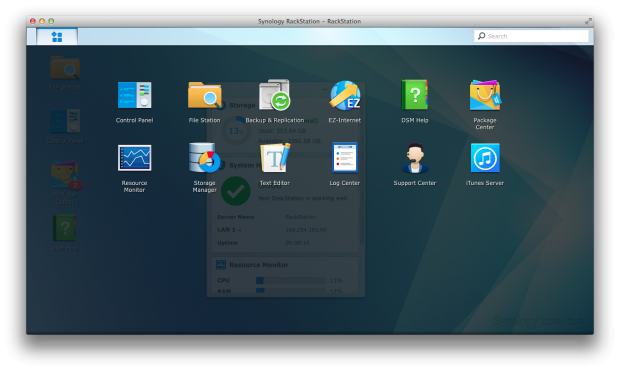620x371 pixels.
Task: Click the LAN 1 dropdown in the widget
Action: coord(229,230)
